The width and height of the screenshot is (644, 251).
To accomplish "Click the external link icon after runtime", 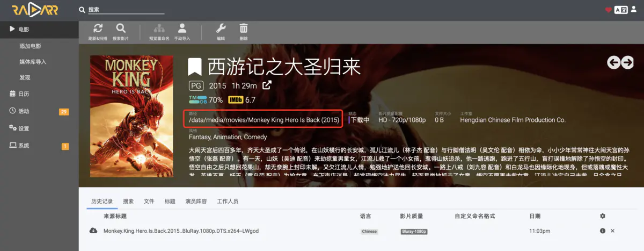I will pos(267,85).
